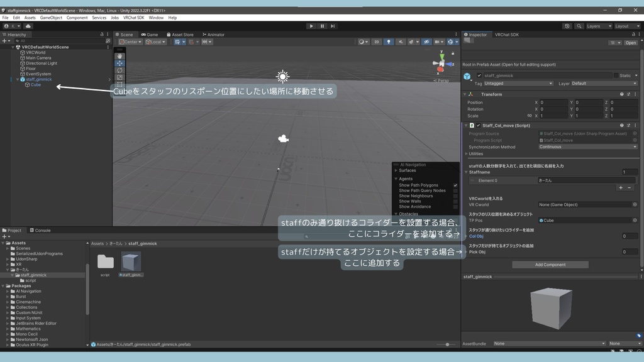Click the Open button in the Inspector
644x362 pixels.
point(631,42)
